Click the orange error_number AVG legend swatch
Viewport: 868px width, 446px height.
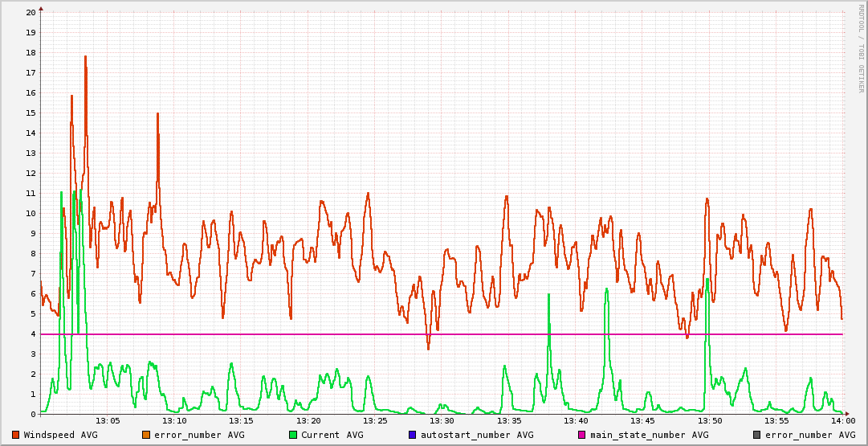[146, 435]
